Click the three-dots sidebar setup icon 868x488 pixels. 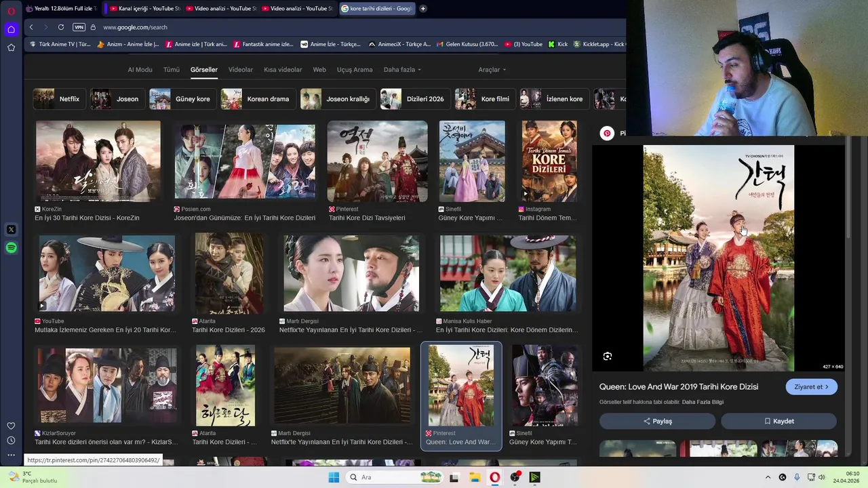coord(11,455)
